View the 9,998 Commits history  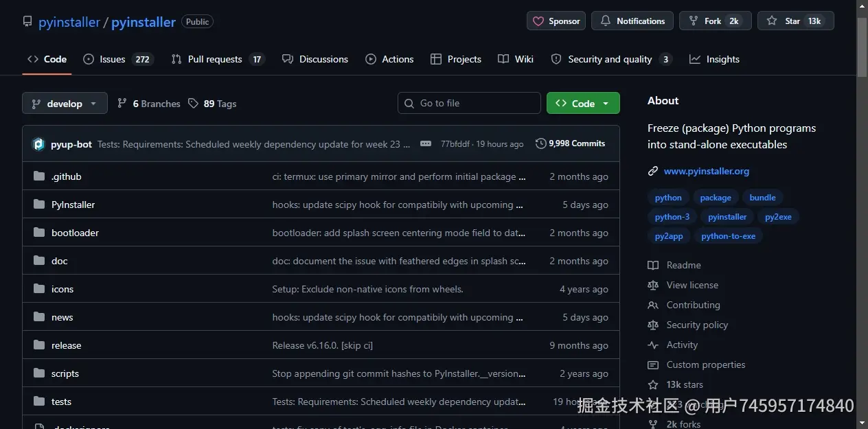571,143
